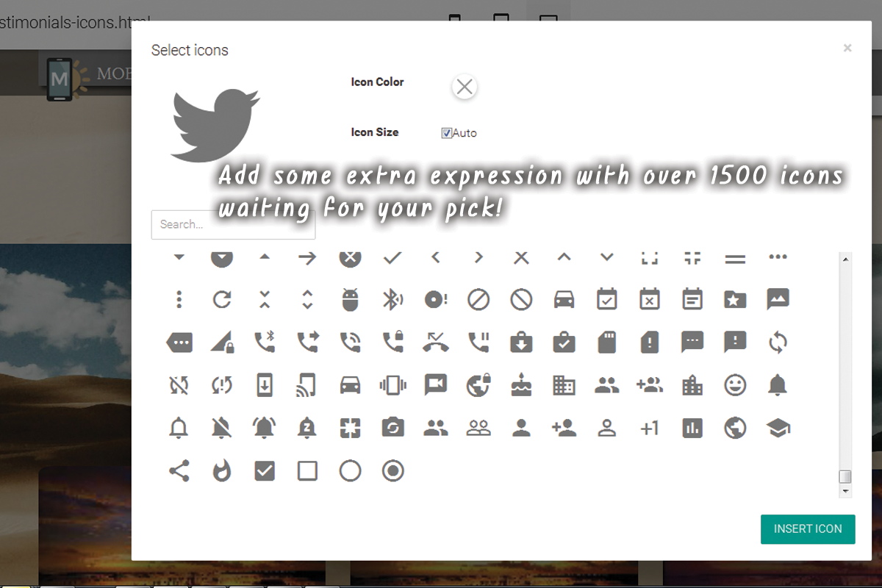Image resolution: width=882 pixels, height=588 pixels.
Task: Choose the birthday cake icon
Action: [521, 384]
